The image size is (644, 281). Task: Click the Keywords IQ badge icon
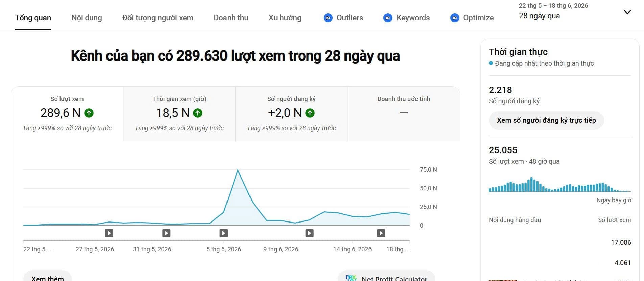388,18
